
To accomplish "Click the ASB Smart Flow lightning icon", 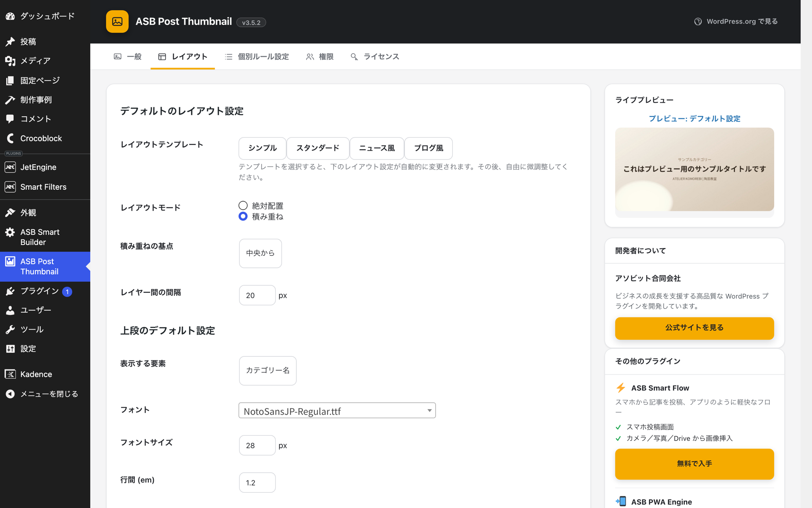I will 621,388.
